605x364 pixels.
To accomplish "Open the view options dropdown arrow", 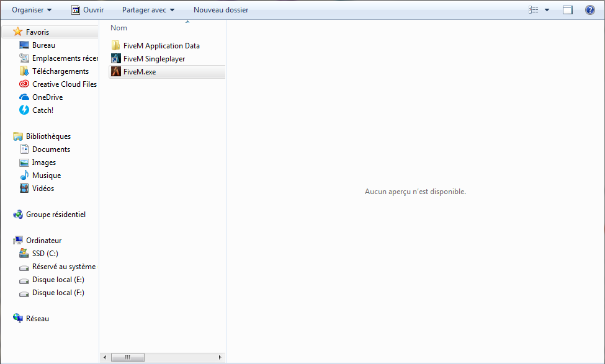I will (x=547, y=10).
